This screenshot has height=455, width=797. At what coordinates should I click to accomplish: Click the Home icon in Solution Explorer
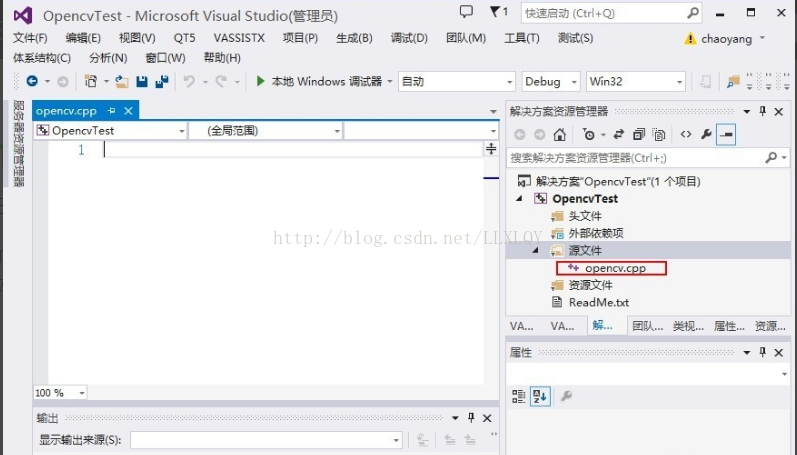click(x=560, y=134)
